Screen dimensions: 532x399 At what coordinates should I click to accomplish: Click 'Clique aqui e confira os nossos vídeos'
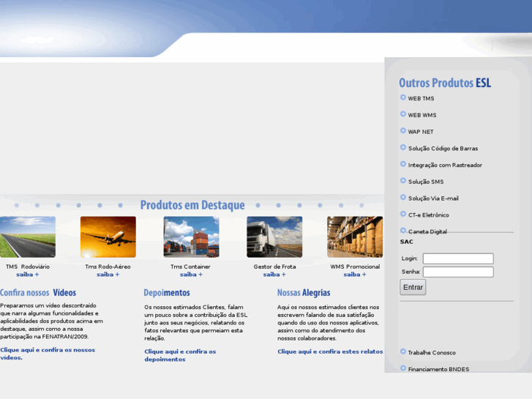[48, 354]
